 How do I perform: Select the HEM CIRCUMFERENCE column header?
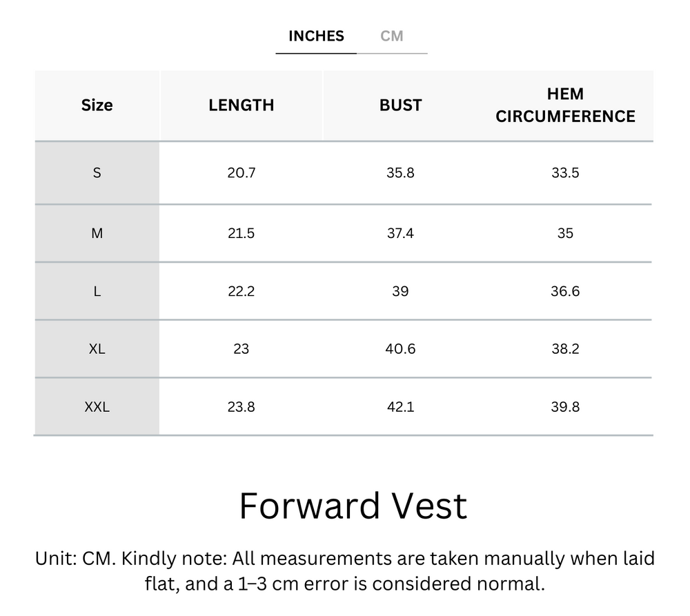[566, 105]
